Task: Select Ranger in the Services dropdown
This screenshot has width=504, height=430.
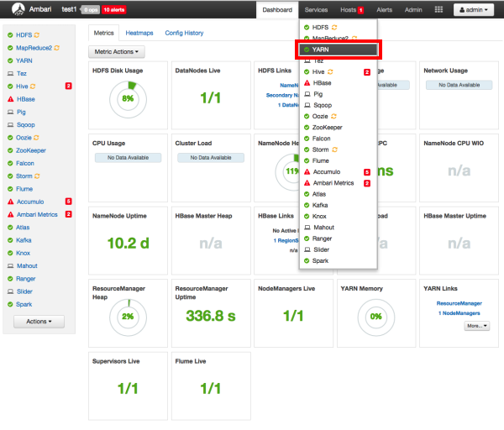Action: click(339, 239)
